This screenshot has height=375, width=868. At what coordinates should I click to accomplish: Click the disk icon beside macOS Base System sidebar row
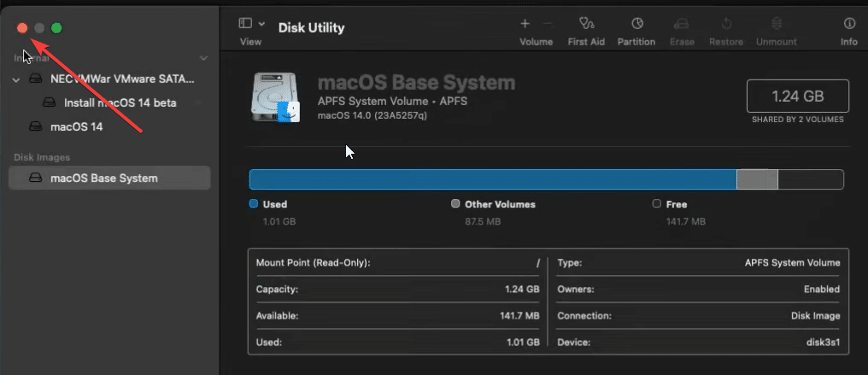(35, 178)
